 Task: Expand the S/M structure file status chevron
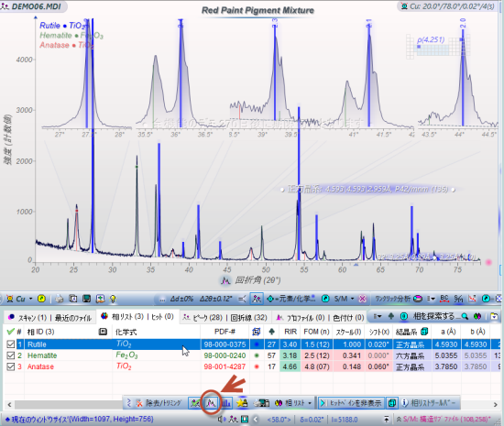(399, 420)
